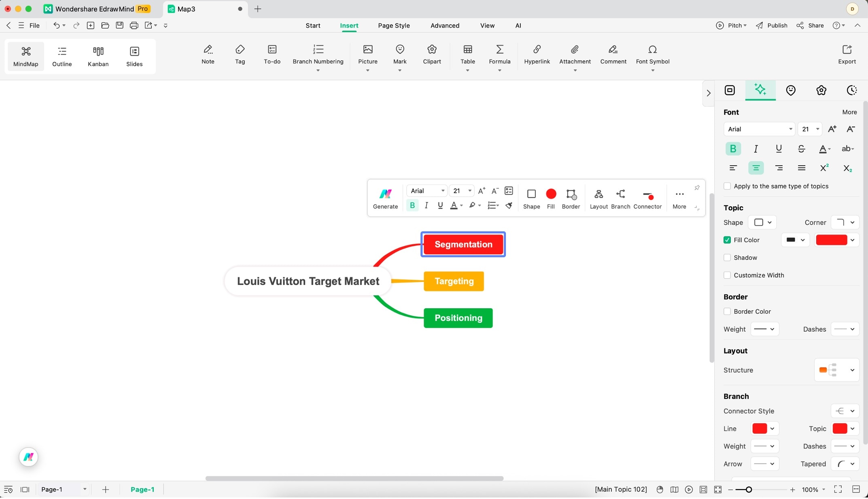Uncheck the Fill Color checkbox
Image resolution: width=868 pixels, height=499 pixels.
click(727, 240)
